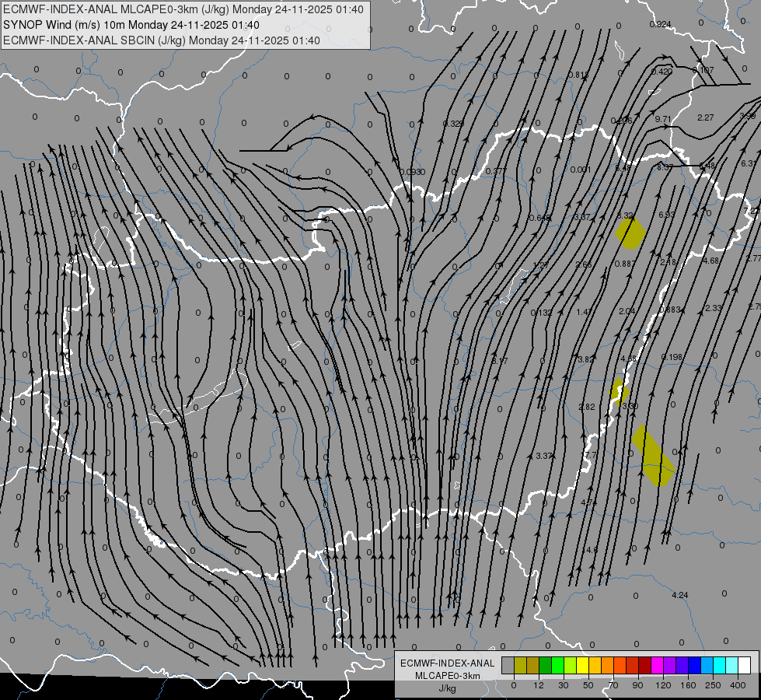Click the map value 4.24
The height and width of the screenshot is (700, 761).
pos(680,595)
